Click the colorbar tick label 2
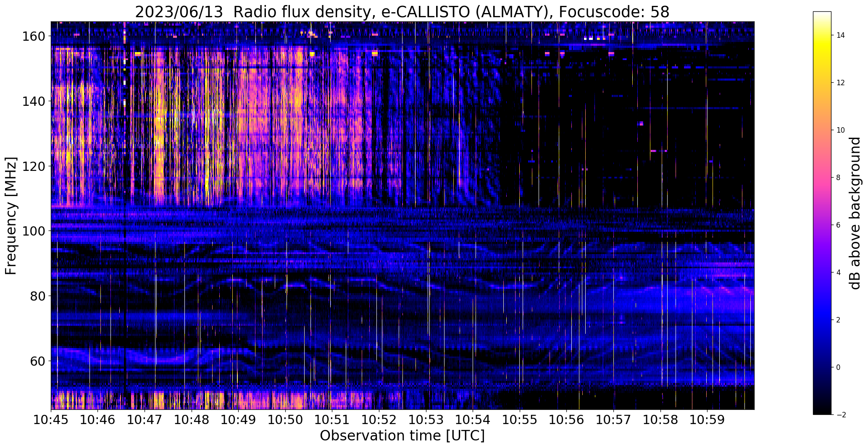Screen dimensions: 868x448 (x=838, y=320)
